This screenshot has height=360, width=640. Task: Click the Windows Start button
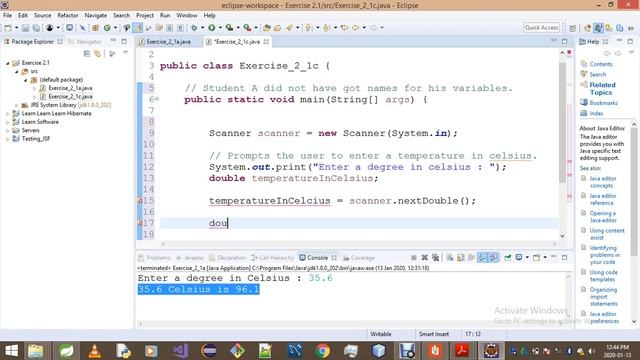11,351
